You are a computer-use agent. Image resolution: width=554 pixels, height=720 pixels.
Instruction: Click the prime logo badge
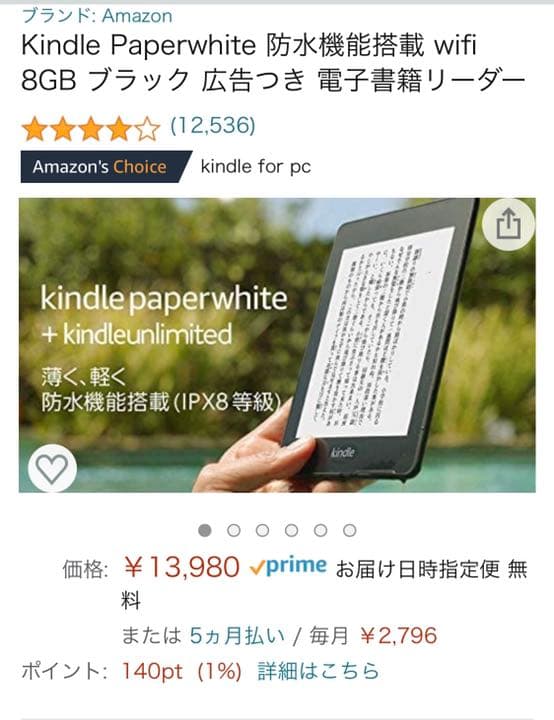pos(288,566)
